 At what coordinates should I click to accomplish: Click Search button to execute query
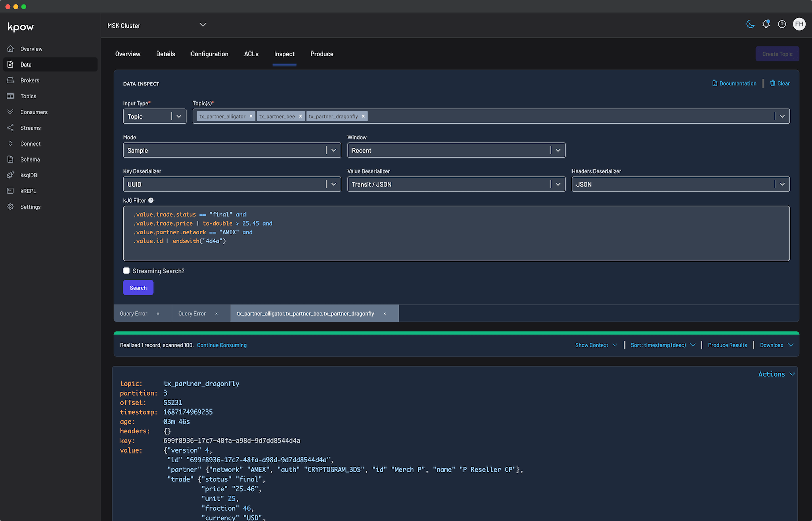point(138,288)
